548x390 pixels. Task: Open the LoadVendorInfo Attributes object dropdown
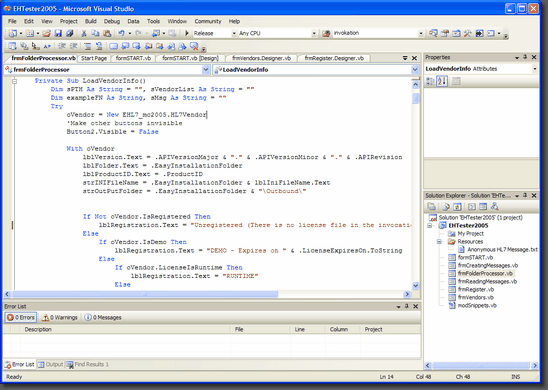pos(535,69)
